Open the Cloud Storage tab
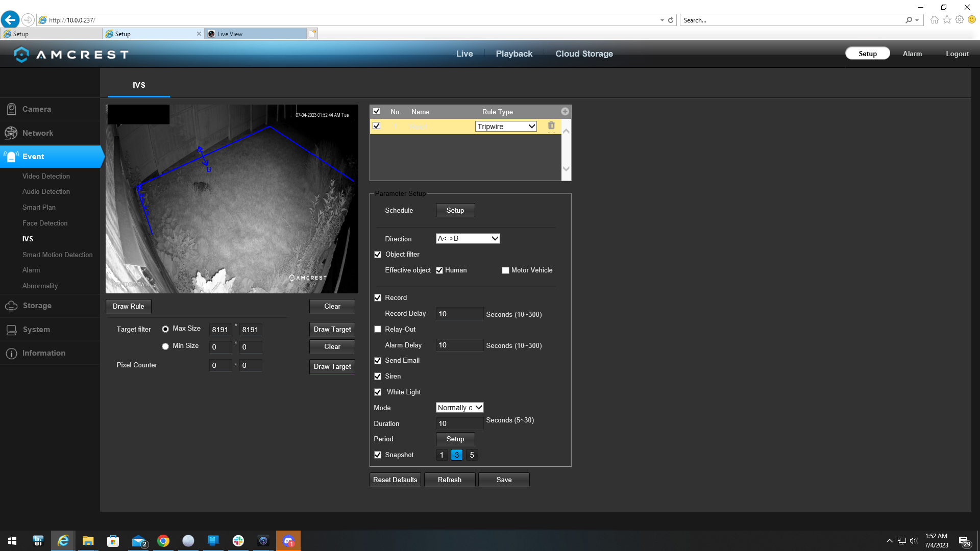The image size is (980, 551). (584, 54)
